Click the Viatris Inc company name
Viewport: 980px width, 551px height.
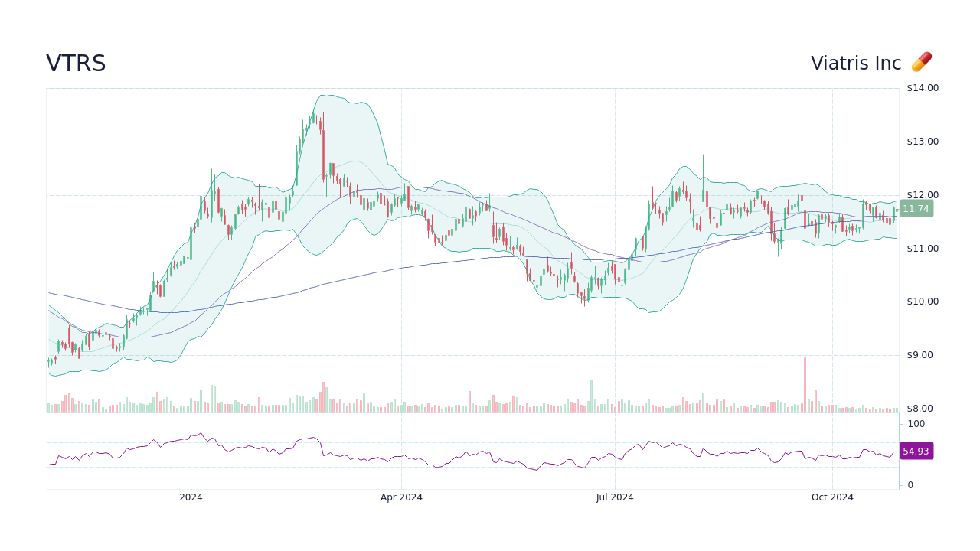(856, 64)
